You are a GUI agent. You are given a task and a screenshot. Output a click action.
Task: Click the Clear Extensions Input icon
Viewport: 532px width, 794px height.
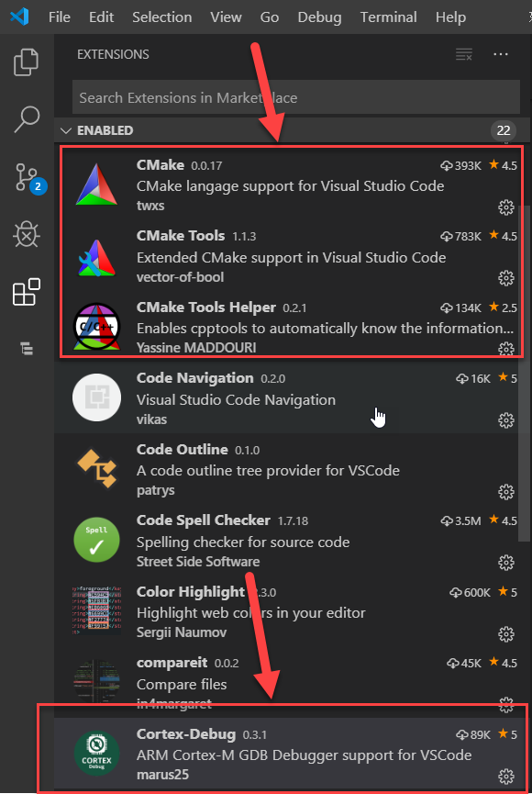(x=463, y=54)
